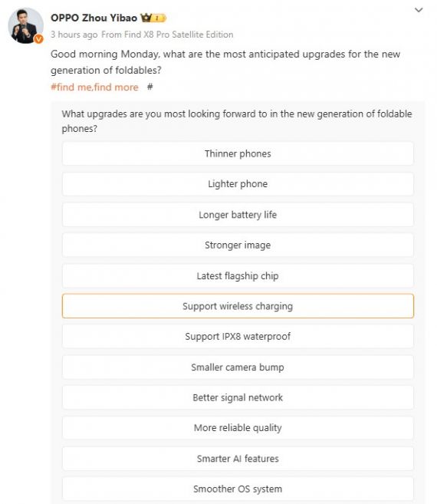This screenshot has width=437, height=504.
Task: Pick Latest flagship chip in poll
Action: click(x=238, y=276)
